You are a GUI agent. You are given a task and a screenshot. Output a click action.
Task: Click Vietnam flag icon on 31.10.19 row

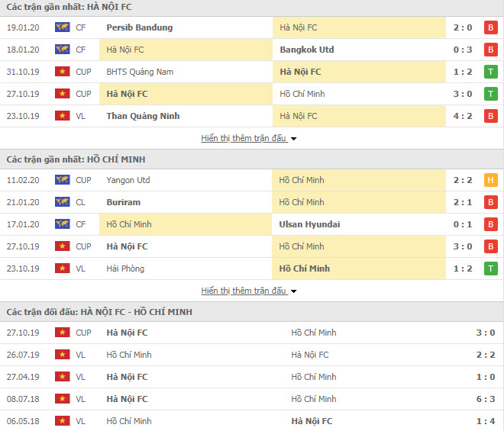(63, 72)
